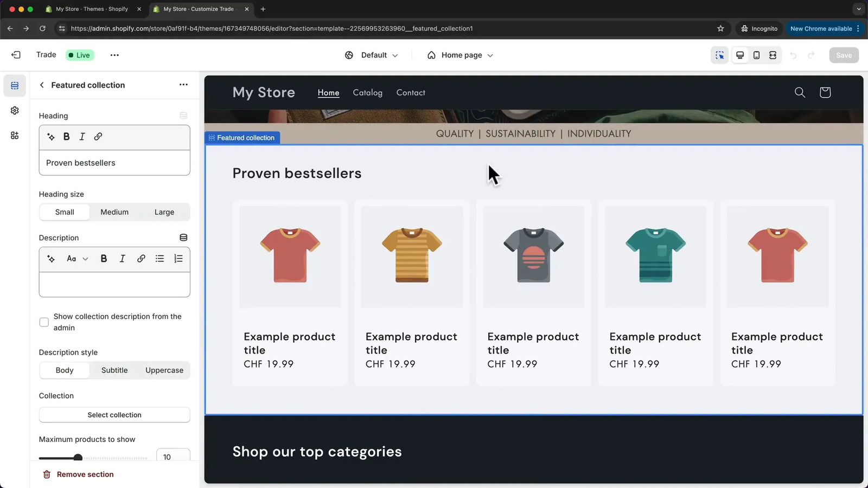Click the exit editor icon
This screenshot has height=488, width=868.
(16, 55)
